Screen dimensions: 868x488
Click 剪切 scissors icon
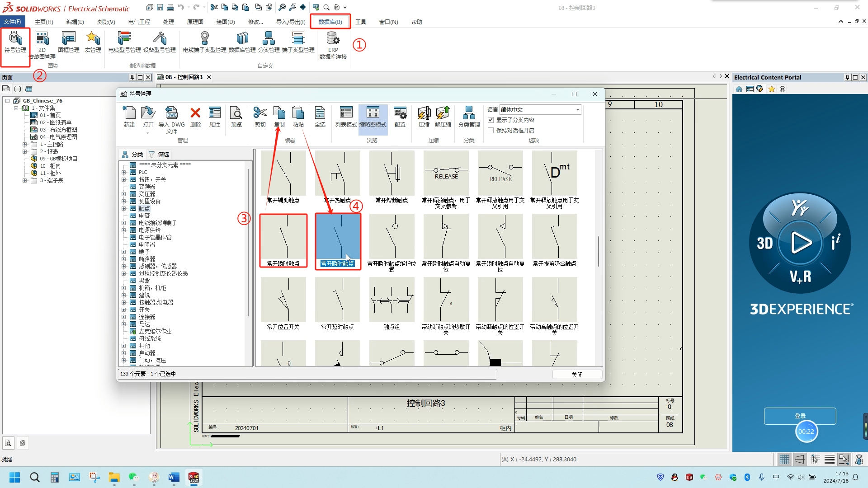260,117
